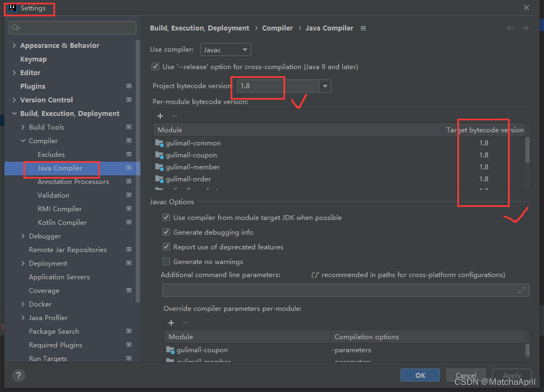Click the search magnifier icon in settings search
The height and width of the screenshot is (392, 544).
point(16,28)
